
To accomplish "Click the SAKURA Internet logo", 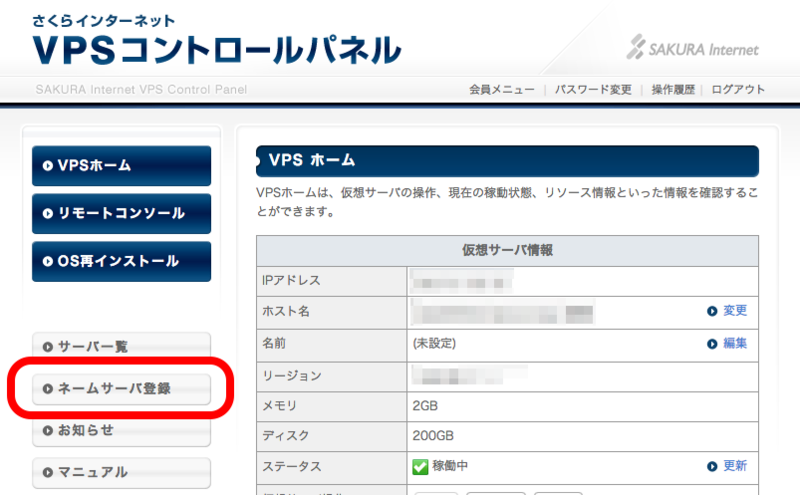I will tap(693, 48).
